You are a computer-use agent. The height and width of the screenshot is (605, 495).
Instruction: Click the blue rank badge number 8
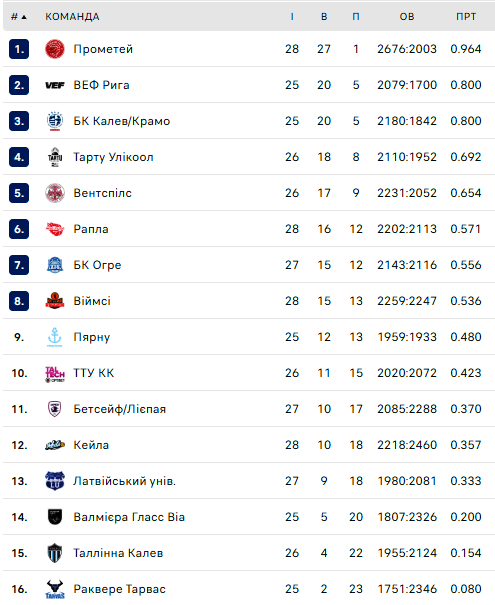[x=19, y=301]
